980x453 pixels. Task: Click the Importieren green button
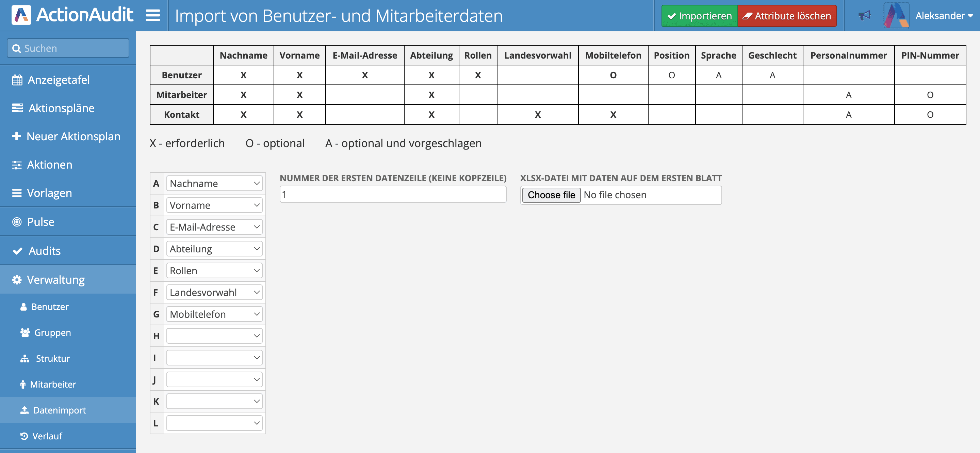tap(698, 15)
